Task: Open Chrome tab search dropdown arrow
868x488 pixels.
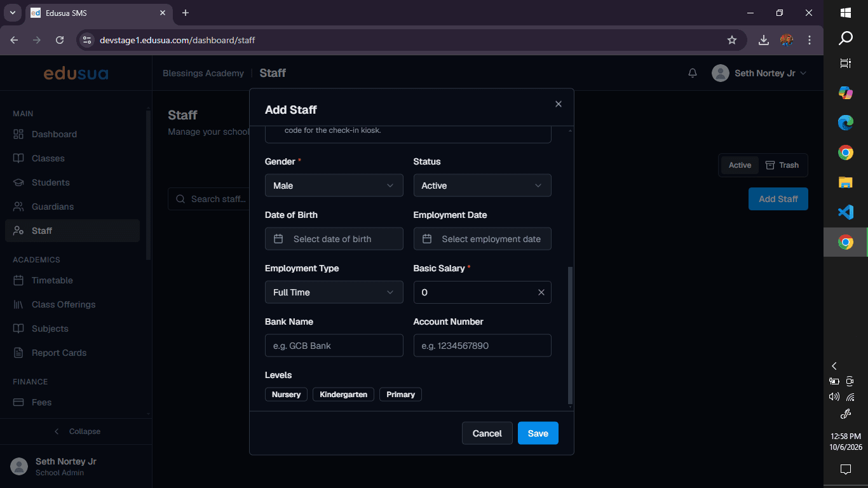Action: (12, 13)
